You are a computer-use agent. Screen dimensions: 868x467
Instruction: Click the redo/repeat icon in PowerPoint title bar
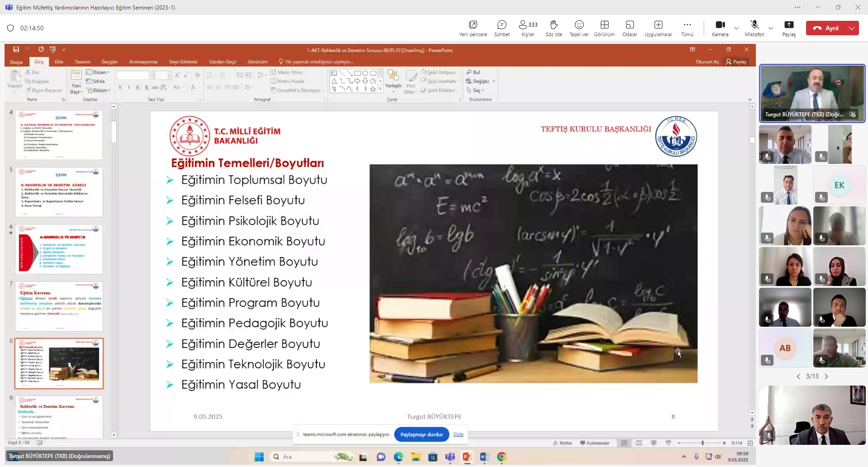(x=41, y=49)
